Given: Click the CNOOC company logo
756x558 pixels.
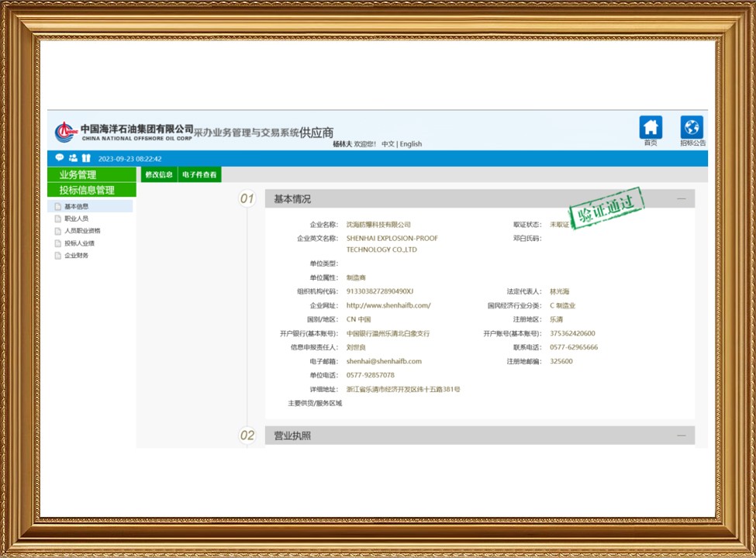Looking at the screenshot, I should coord(66,132).
